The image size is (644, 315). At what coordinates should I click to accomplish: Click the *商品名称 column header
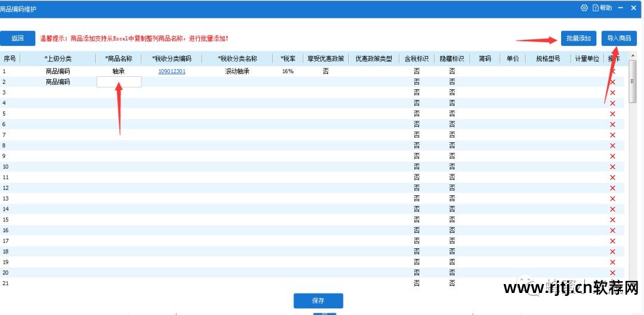point(118,58)
